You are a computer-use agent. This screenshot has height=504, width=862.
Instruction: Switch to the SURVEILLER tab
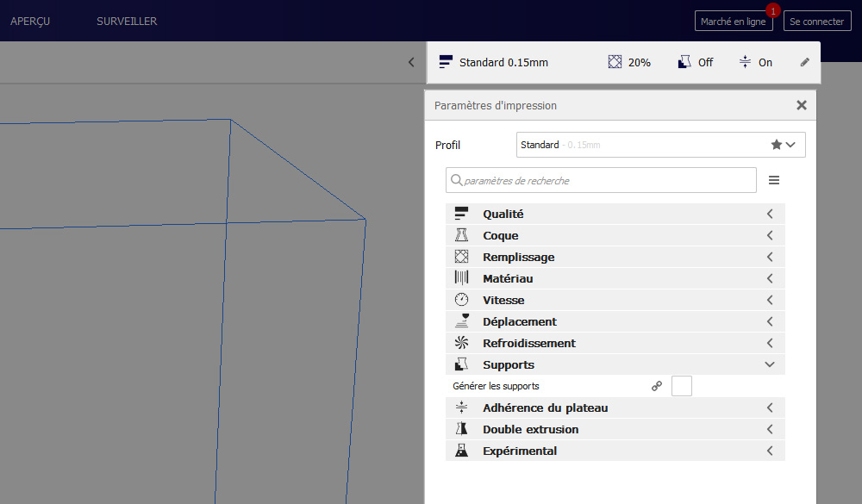[x=127, y=21]
